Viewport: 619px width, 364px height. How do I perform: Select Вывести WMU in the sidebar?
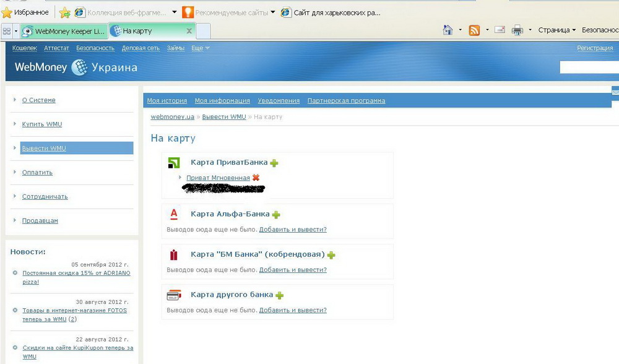click(x=77, y=148)
